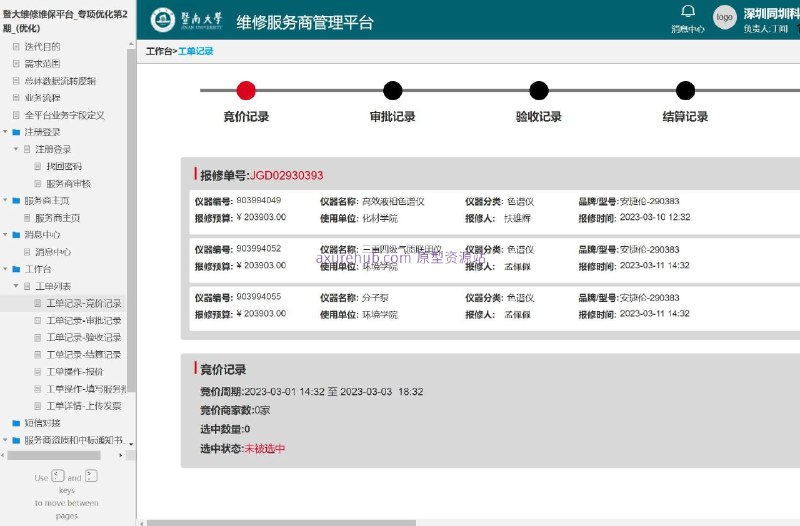The image size is (800, 526).
Task: Click the page icon beside 工单操作-报价
Action: [37, 371]
